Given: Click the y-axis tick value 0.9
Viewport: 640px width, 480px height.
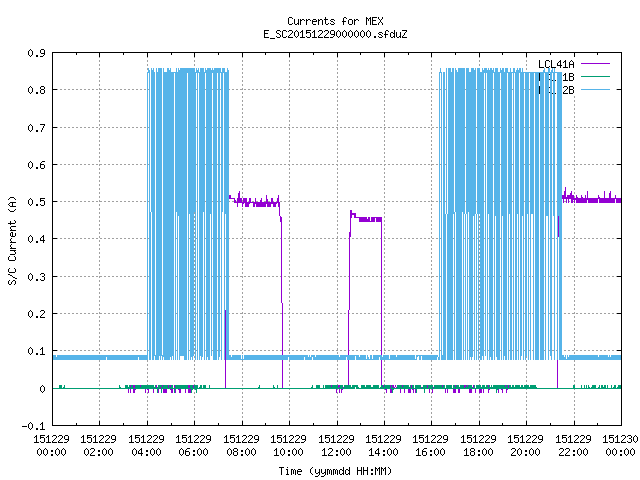Looking at the screenshot, I should [36, 53].
